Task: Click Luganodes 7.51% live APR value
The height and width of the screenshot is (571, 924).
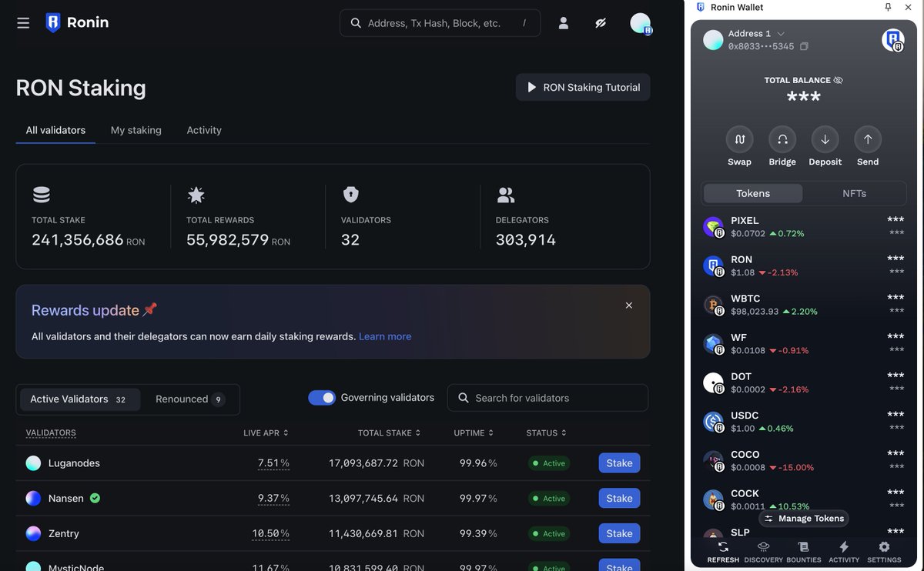Action: [273, 463]
